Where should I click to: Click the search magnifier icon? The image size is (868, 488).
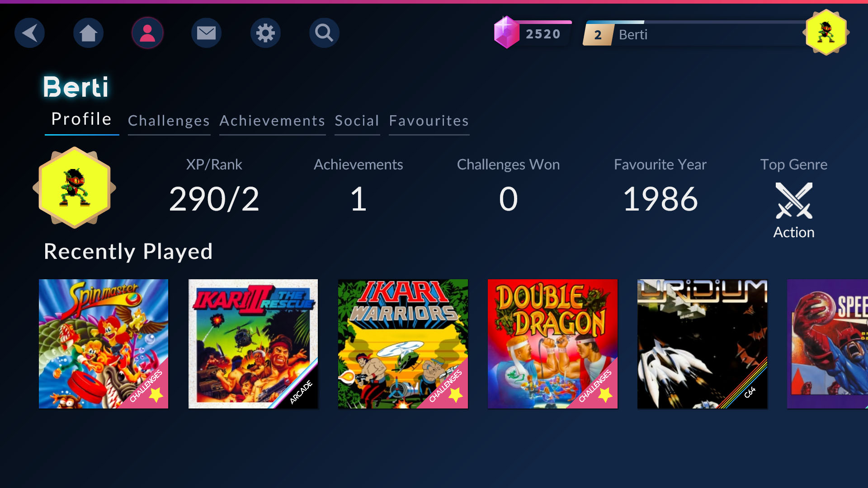point(324,33)
